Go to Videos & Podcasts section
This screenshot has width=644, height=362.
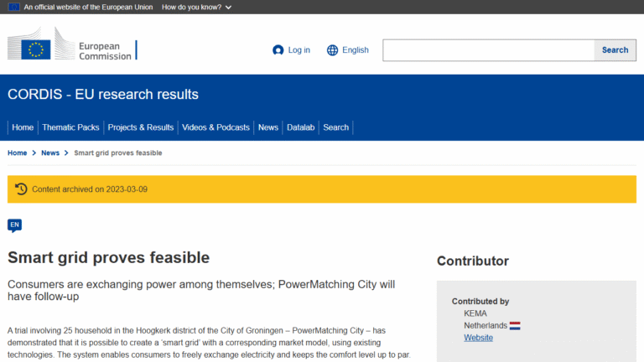pos(216,127)
